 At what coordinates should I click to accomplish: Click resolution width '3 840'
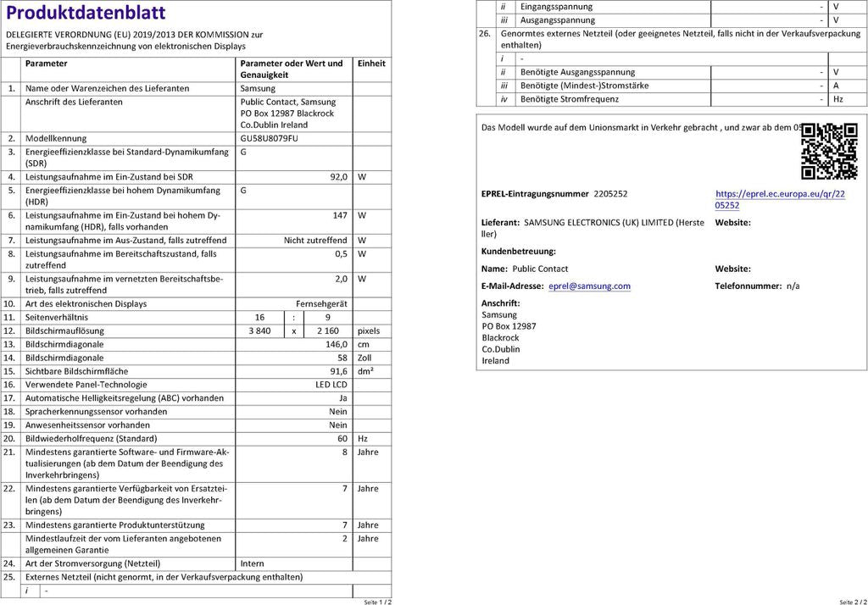coord(259,331)
